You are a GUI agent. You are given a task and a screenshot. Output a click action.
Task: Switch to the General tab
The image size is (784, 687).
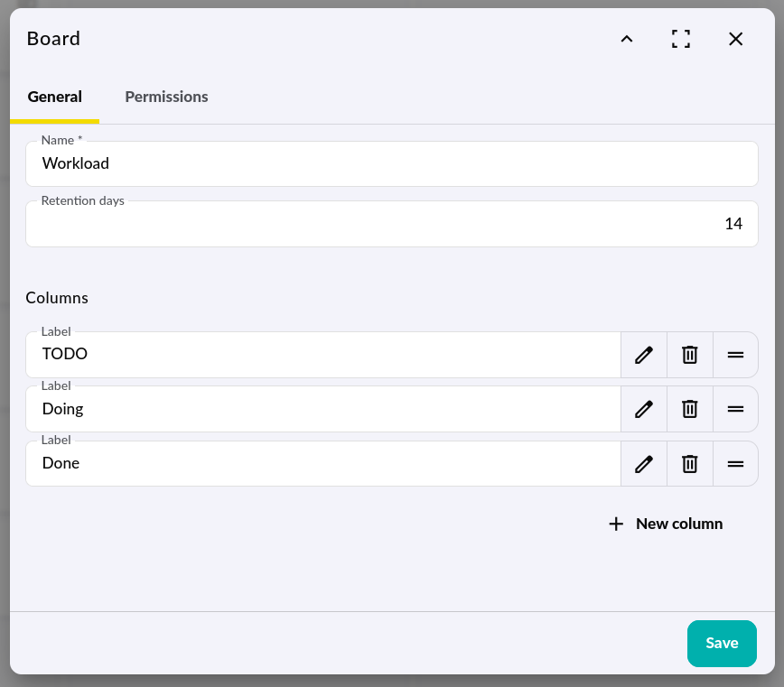tap(54, 97)
